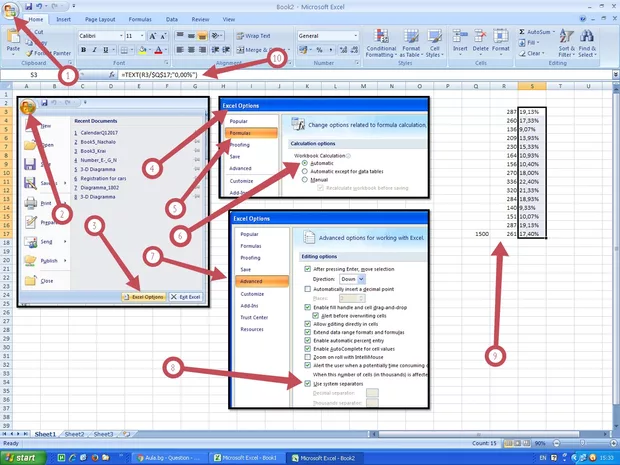The height and width of the screenshot is (465, 620).
Task: Click the Paste clipboard icon
Action: (x=13, y=37)
